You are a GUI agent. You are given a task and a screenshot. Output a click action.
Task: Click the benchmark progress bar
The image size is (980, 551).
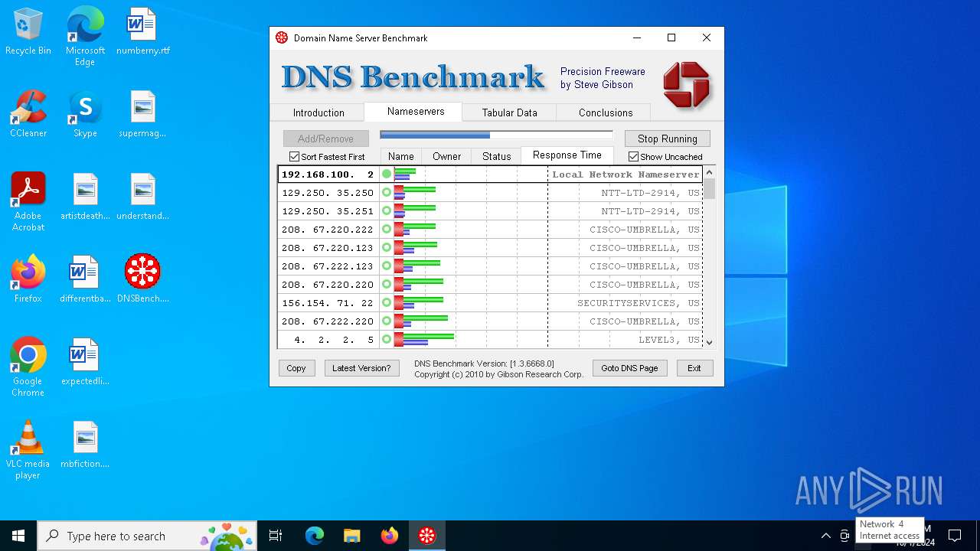tap(496, 135)
